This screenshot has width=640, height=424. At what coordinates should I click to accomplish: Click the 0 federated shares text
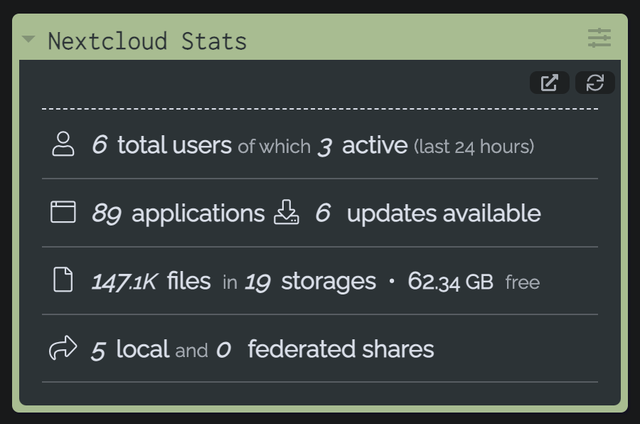point(325,349)
